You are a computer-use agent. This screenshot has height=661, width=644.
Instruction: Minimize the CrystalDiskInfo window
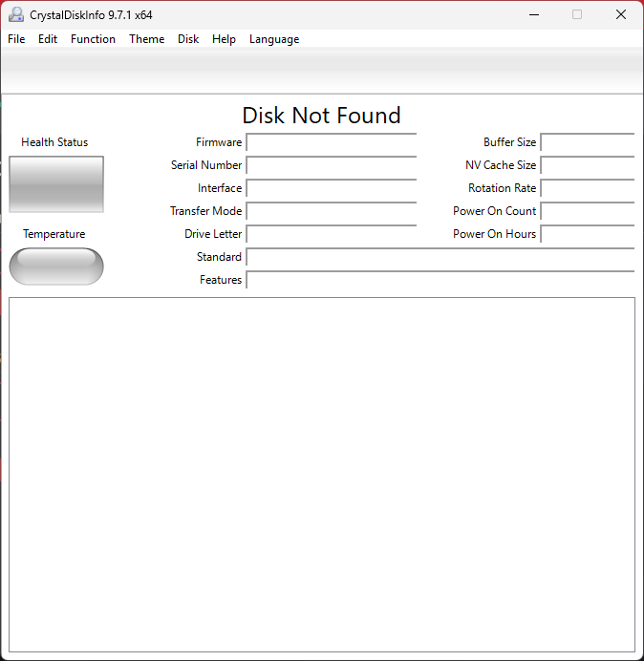(x=532, y=14)
